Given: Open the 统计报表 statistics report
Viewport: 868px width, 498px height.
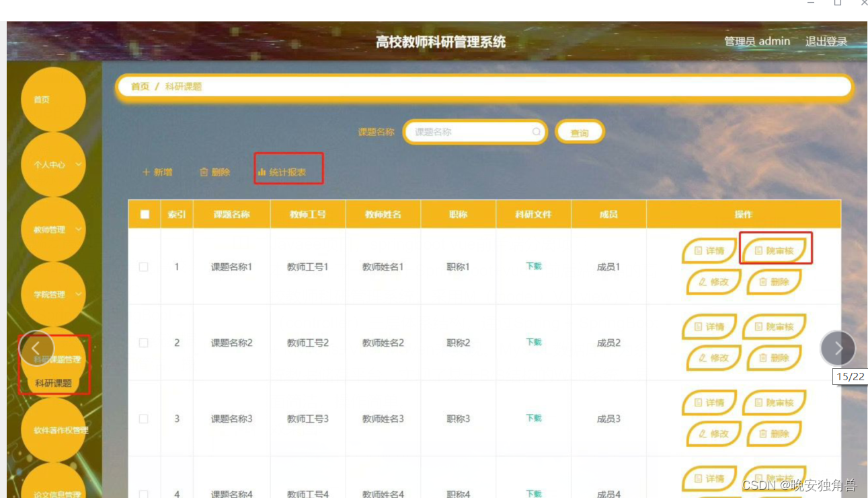Looking at the screenshot, I should tap(282, 172).
